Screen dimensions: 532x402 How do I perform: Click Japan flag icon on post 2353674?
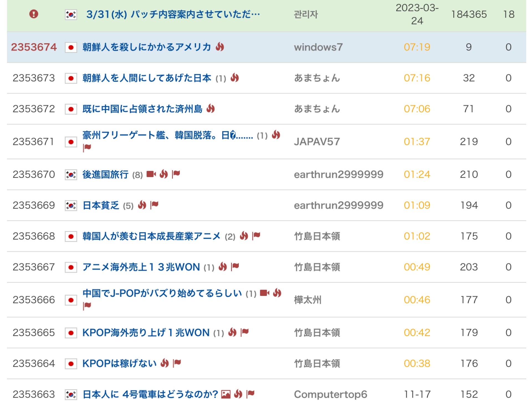point(71,47)
